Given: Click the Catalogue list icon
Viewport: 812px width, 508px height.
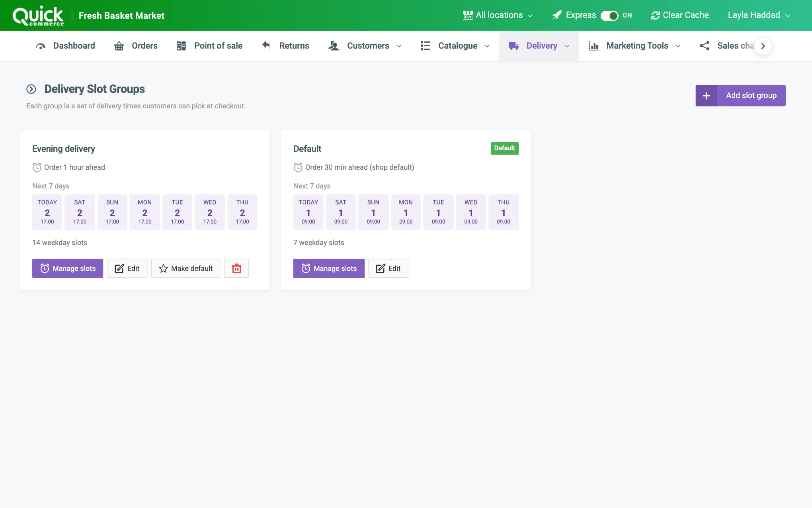Looking at the screenshot, I should [x=425, y=46].
